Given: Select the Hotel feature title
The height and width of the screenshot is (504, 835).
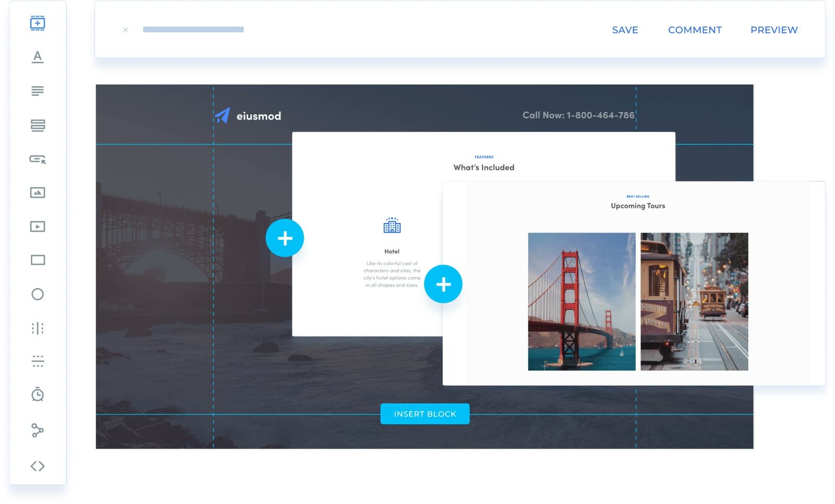Looking at the screenshot, I should pos(392,251).
